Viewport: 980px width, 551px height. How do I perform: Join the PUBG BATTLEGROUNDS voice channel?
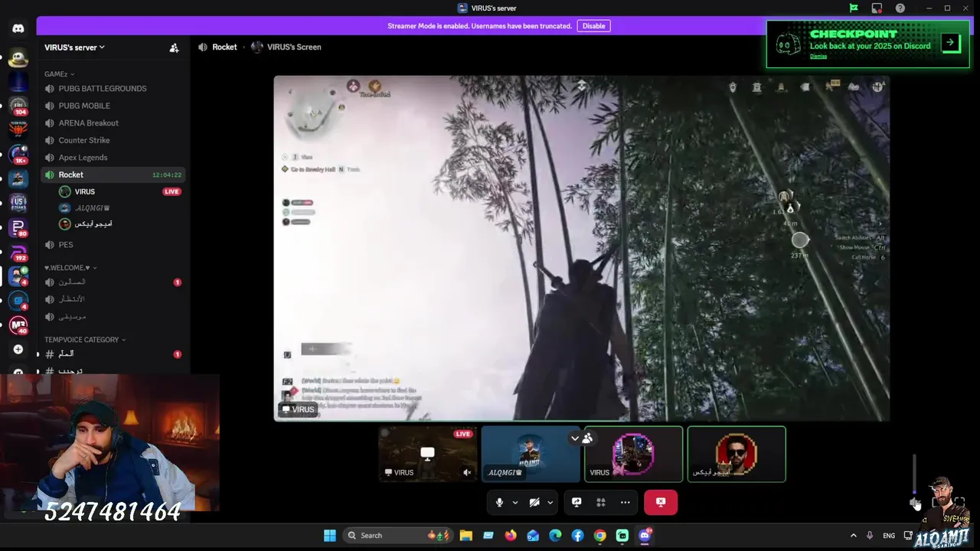click(x=113, y=89)
